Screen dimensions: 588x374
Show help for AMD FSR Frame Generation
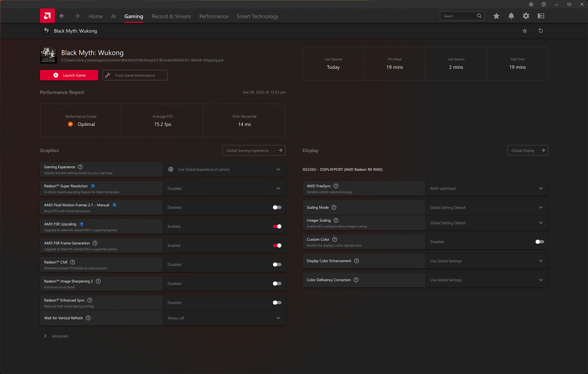[95, 243]
